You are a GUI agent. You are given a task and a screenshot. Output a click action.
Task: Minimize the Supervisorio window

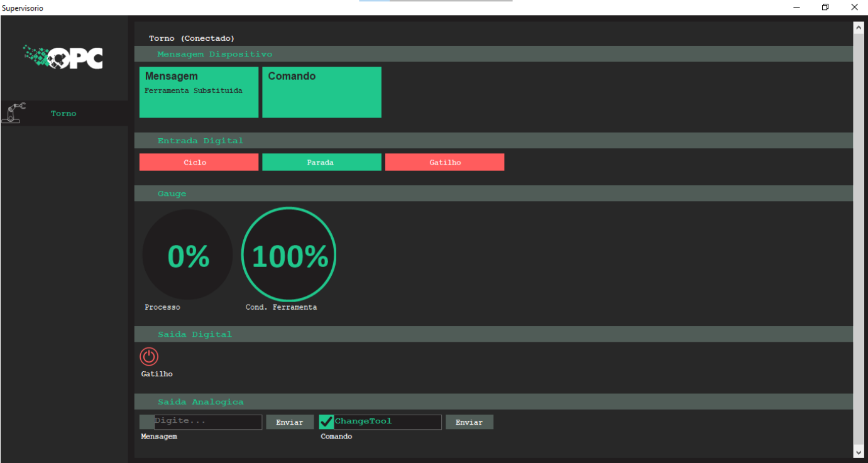[x=796, y=8]
